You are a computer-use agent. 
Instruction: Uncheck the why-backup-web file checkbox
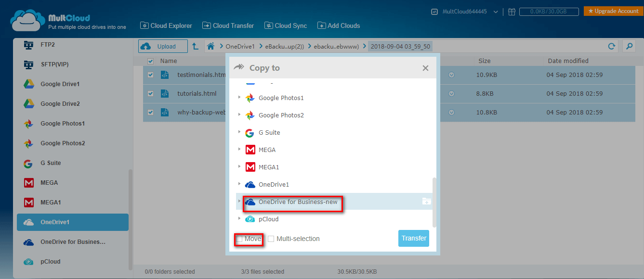coord(150,113)
